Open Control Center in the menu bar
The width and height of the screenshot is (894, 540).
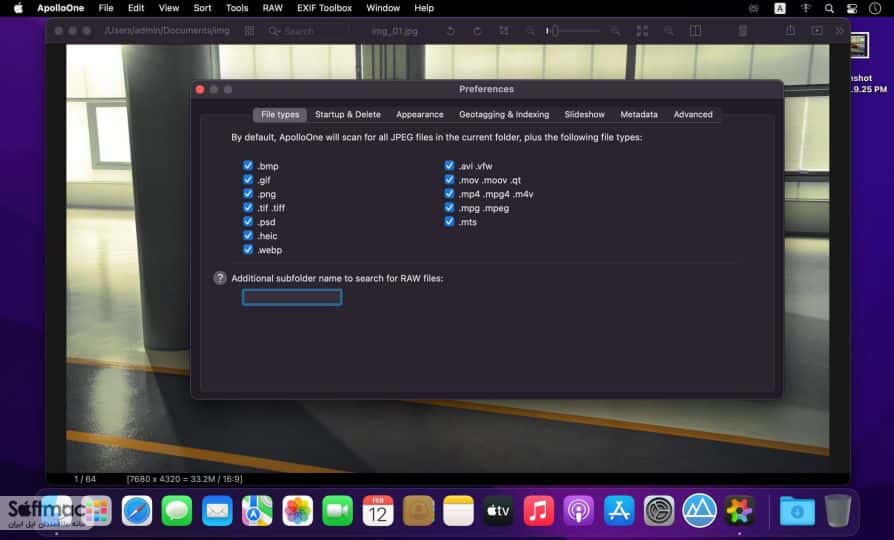click(852, 8)
